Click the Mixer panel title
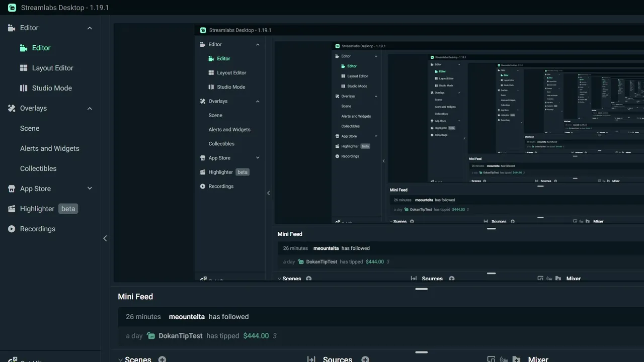The height and width of the screenshot is (362, 644). [538, 359]
